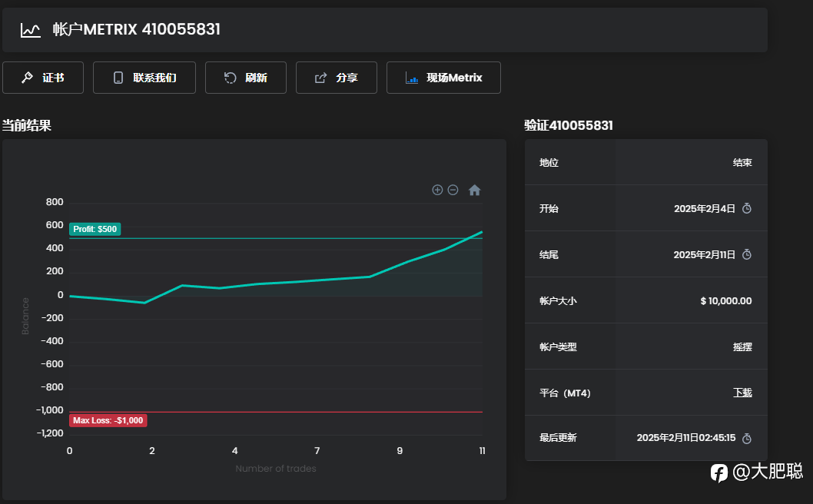Viewport: 813px width, 504px height.
Task: Click the 地位 row label
Action: click(x=549, y=163)
